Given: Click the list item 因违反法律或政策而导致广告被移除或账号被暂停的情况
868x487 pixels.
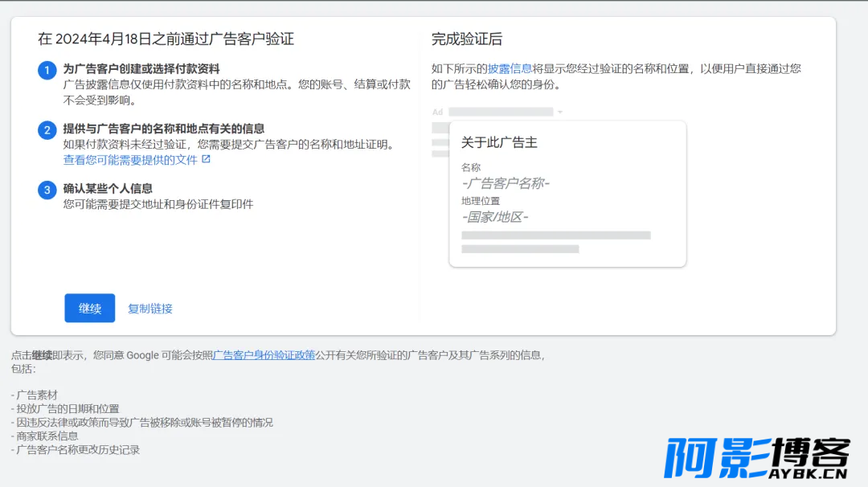Looking at the screenshot, I should 145,423.
